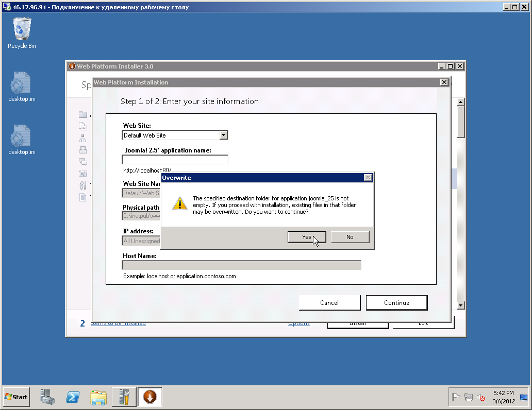Open the Items to be installed link
The image size is (532, 410).
tap(118, 323)
